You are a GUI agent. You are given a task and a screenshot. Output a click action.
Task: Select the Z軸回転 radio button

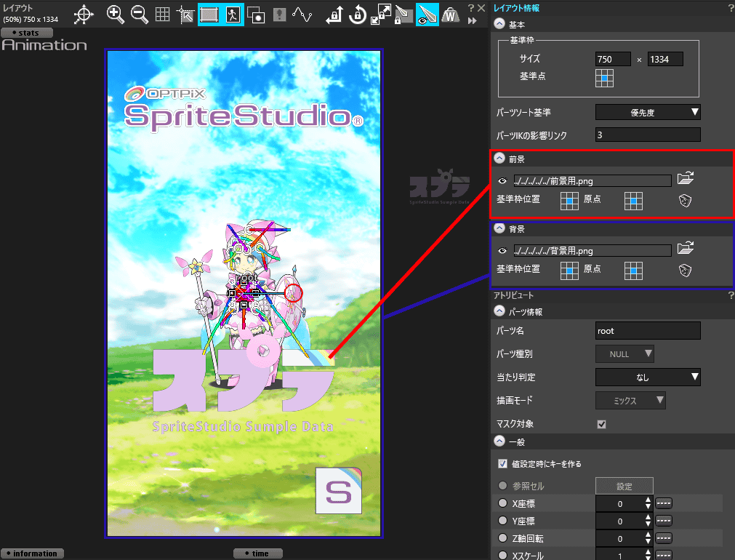tap(502, 537)
